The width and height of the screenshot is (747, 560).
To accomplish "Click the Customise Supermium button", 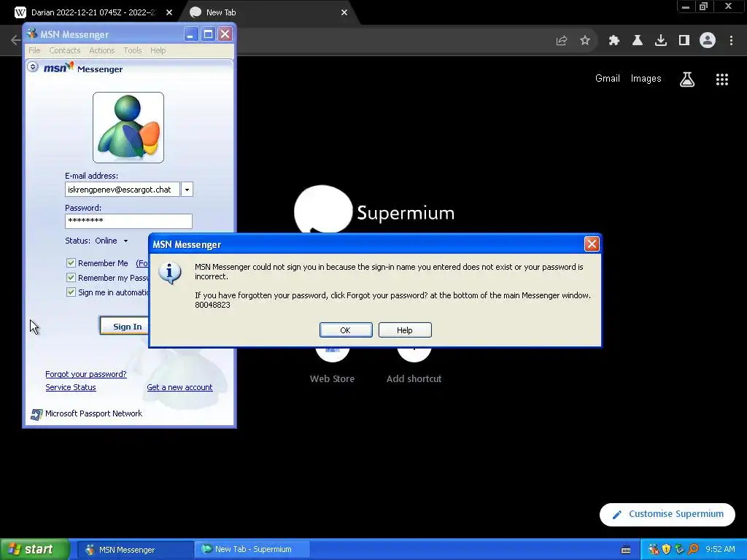I will [x=667, y=514].
